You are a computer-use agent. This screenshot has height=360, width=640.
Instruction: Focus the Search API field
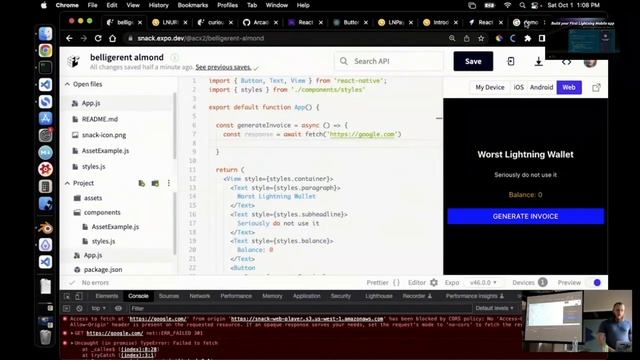point(388,61)
